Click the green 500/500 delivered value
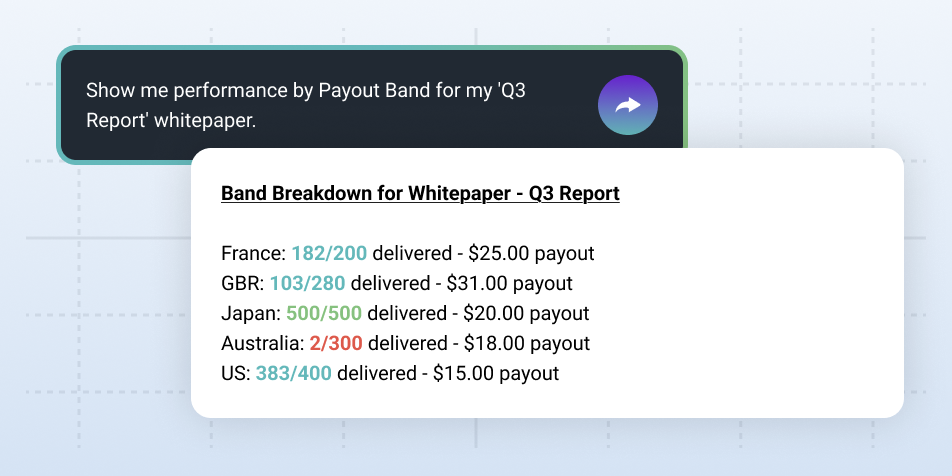This screenshot has height=476, width=952. [x=324, y=313]
